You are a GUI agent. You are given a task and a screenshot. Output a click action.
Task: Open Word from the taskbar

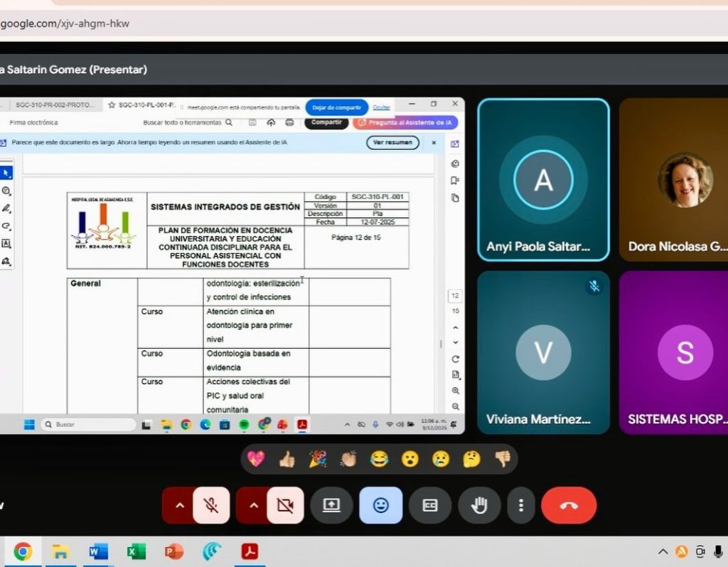[98, 551]
